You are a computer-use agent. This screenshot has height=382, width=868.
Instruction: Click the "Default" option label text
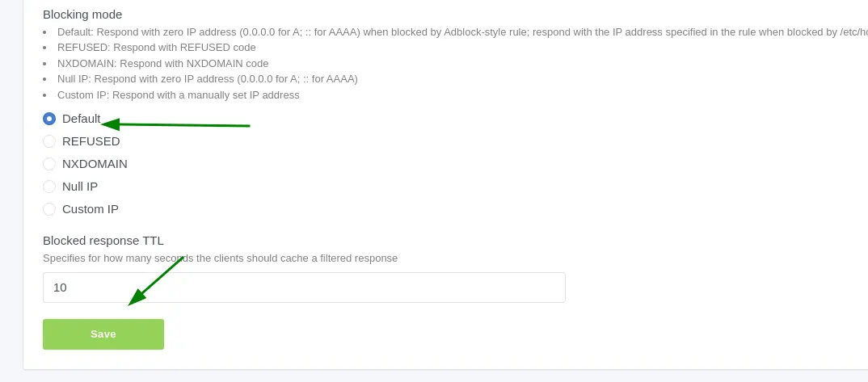tap(81, 119)
